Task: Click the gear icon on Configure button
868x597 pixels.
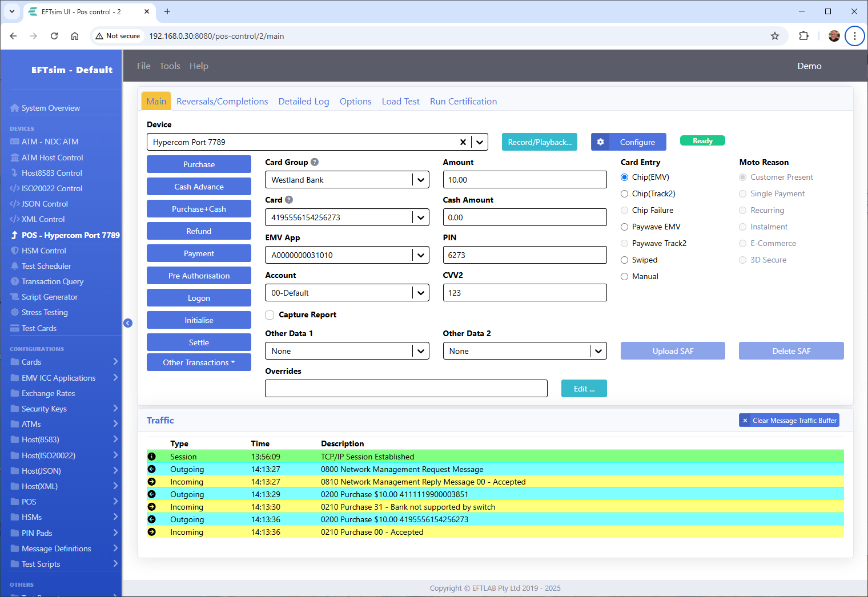Action: 600,142
